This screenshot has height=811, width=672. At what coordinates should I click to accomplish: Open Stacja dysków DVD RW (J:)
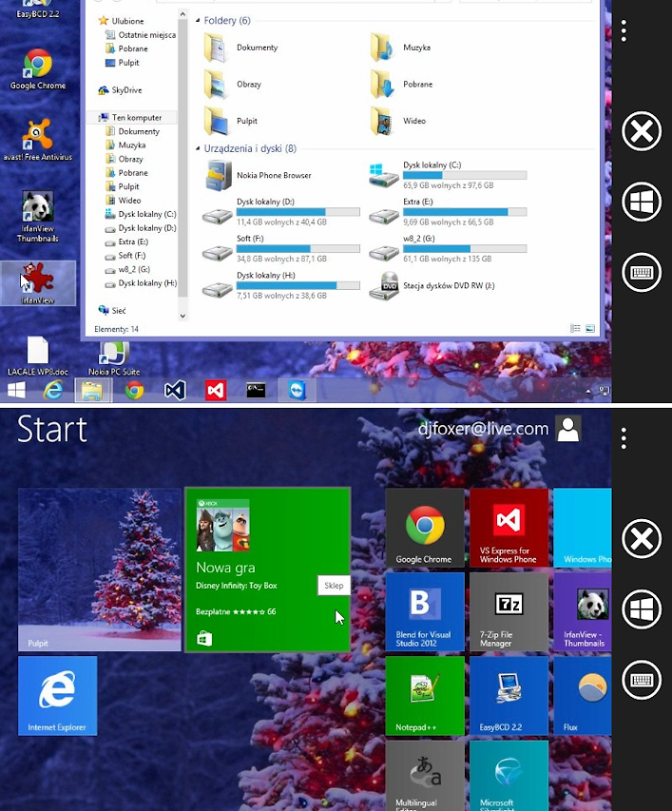click(x=432, y=285)
